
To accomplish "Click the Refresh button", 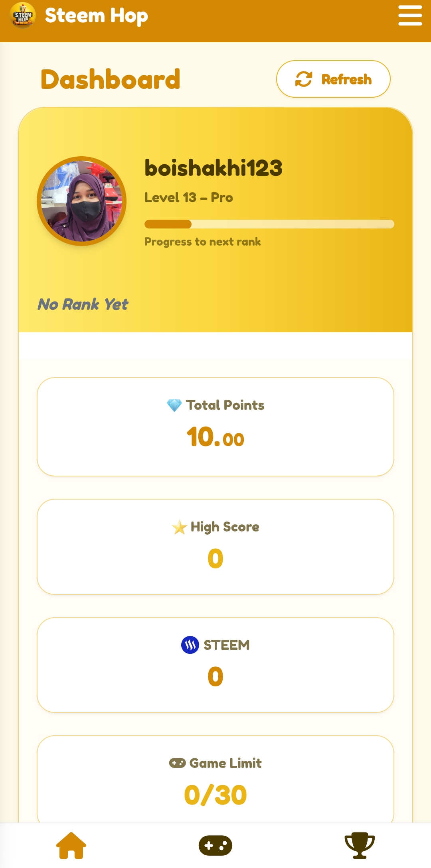I will (333, 79).
